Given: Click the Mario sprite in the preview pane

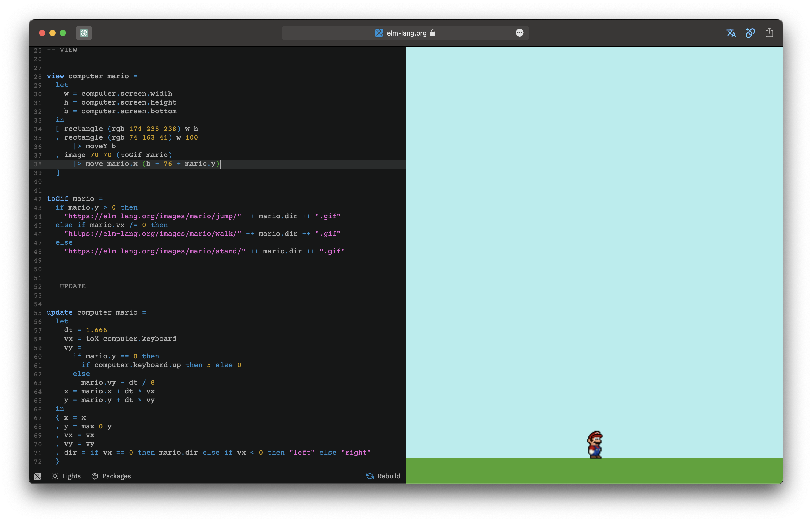Looking at the screenshot, I should pyautogui.click(x=595, y=445).
